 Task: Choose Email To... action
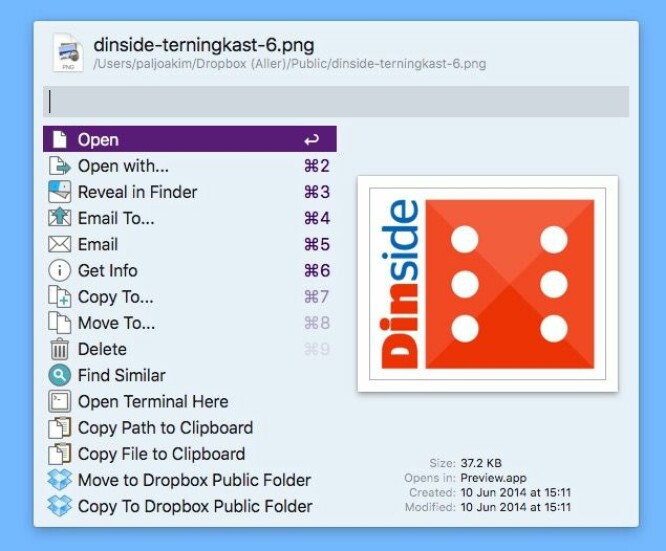190,218
